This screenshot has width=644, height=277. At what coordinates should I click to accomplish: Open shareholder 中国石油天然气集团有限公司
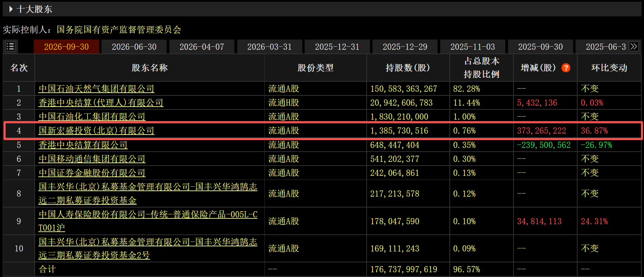click(96, 89)
